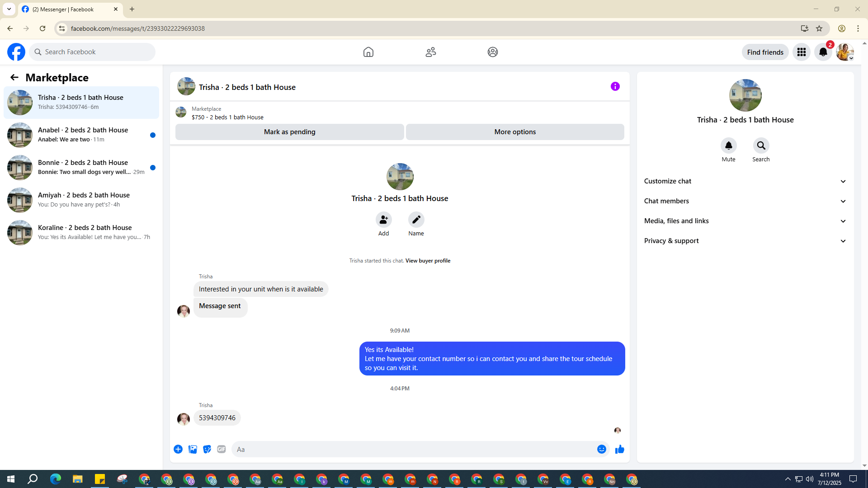This screenshot has width=868, height=488.
Task: Click the purple conversation info icon
Action: click(615, 86)
